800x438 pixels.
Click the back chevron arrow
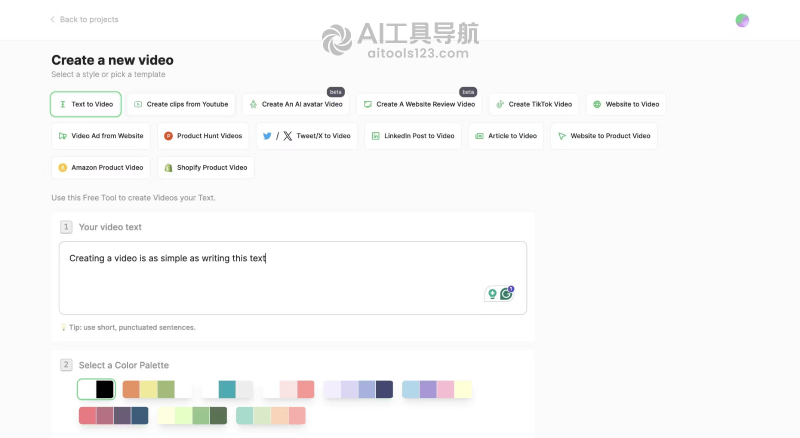click(x=52, y=19)
